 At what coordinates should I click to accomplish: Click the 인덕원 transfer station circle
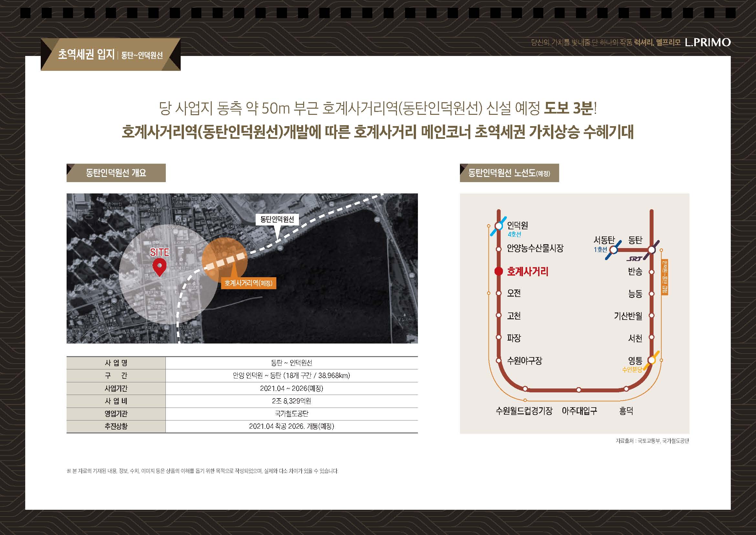pos(498,226)
